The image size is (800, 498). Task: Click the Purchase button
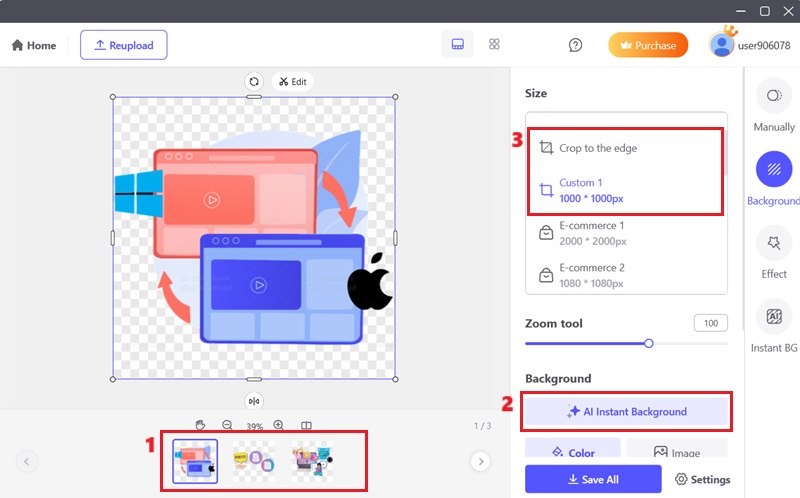[x=648, y=45]
